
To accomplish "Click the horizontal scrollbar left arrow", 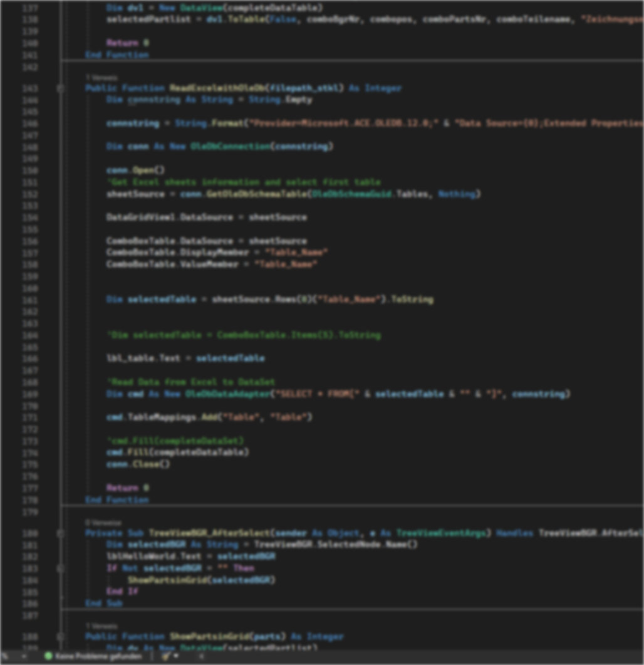I will pos(200,656).
